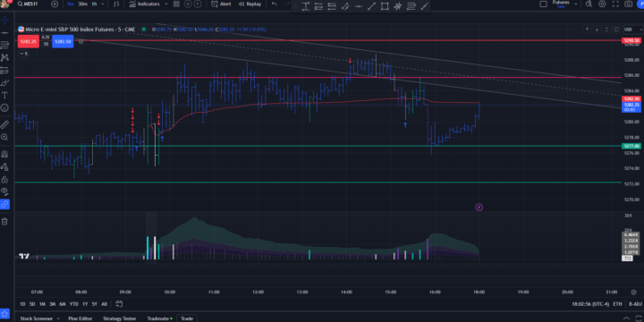Open the Tradovate broker tab
Screen dimensions: 644x322
pos(159,318)
